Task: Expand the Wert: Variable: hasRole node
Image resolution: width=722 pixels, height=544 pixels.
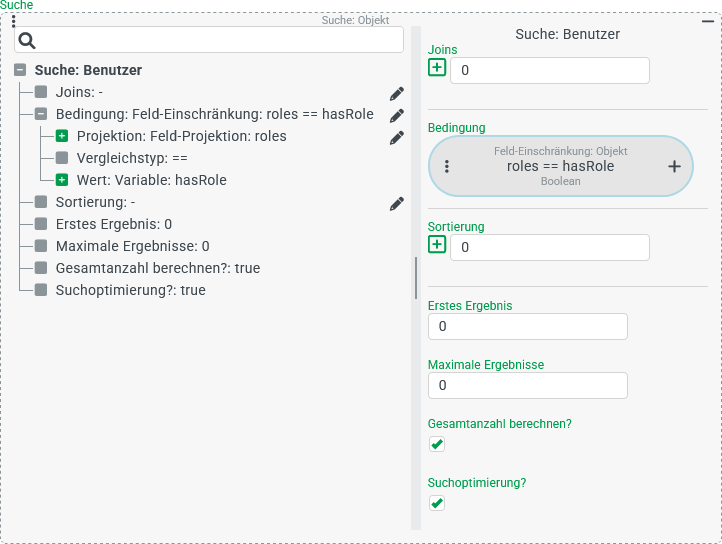Action: [62, 180]
